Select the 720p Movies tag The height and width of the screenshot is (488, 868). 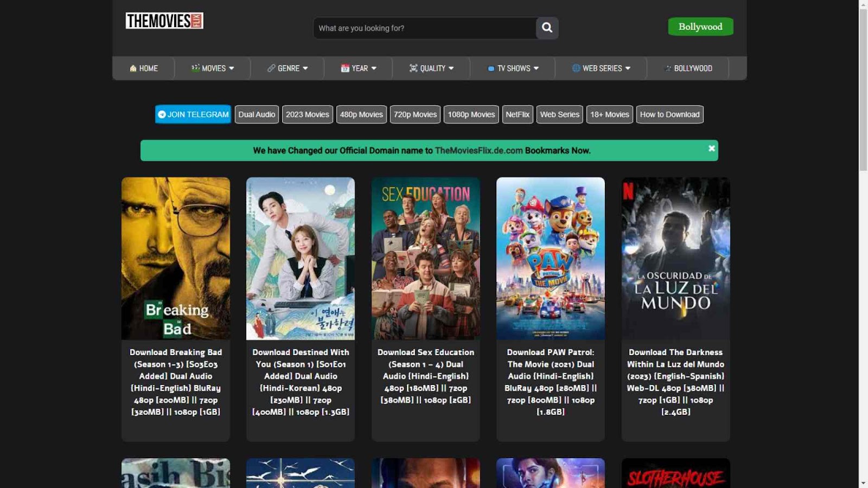coord(415,114)
